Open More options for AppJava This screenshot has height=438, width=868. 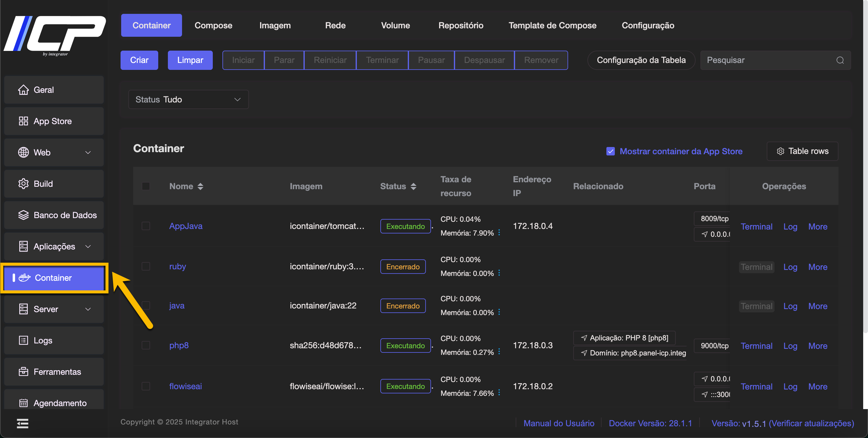(818, 227)
